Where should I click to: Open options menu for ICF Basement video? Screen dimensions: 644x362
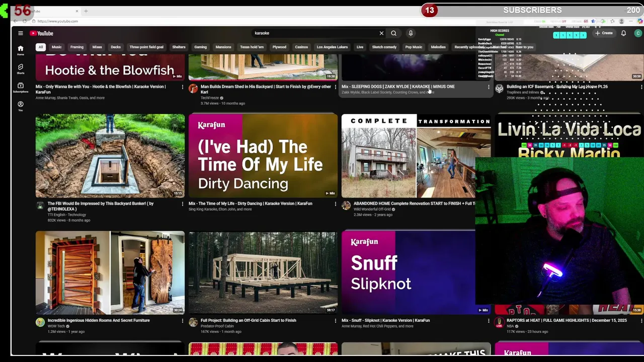coord(641,87)
